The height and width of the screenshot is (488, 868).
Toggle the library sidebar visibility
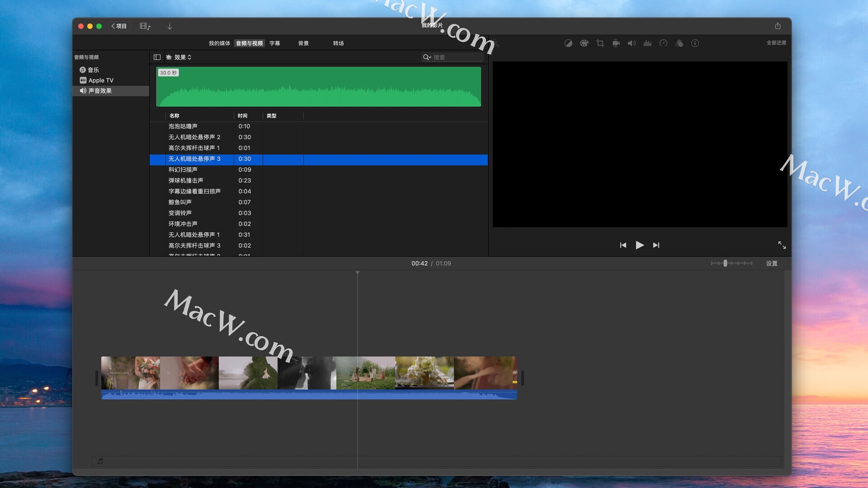(157, 57)
